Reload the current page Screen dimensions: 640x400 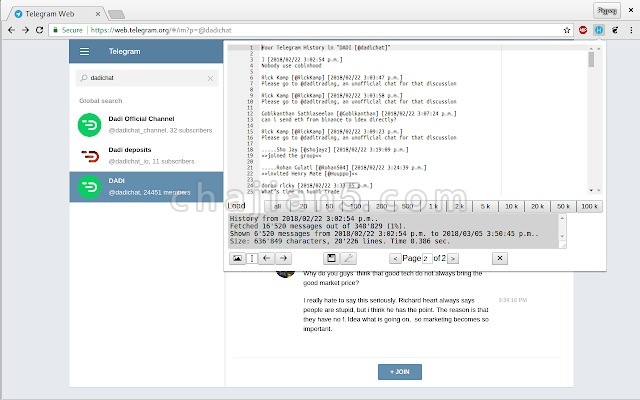pyautogui.click(x=39, y=30)
